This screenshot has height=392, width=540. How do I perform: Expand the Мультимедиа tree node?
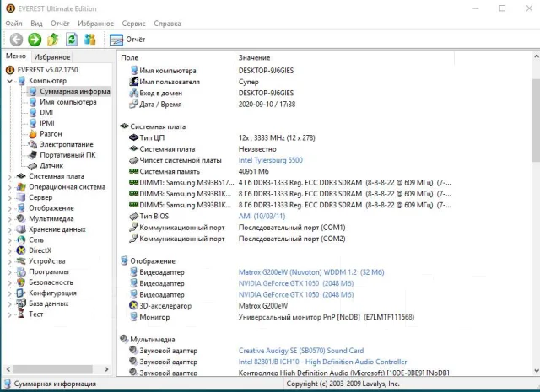click(x=9, y=219)
